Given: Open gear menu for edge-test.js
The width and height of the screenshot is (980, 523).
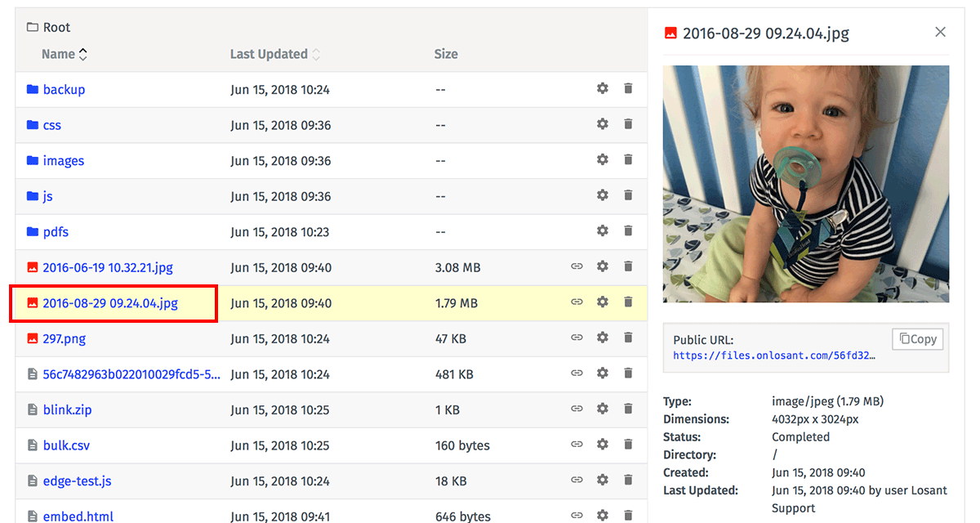Looking at the screenshot, I should click(x=603, y=481).
